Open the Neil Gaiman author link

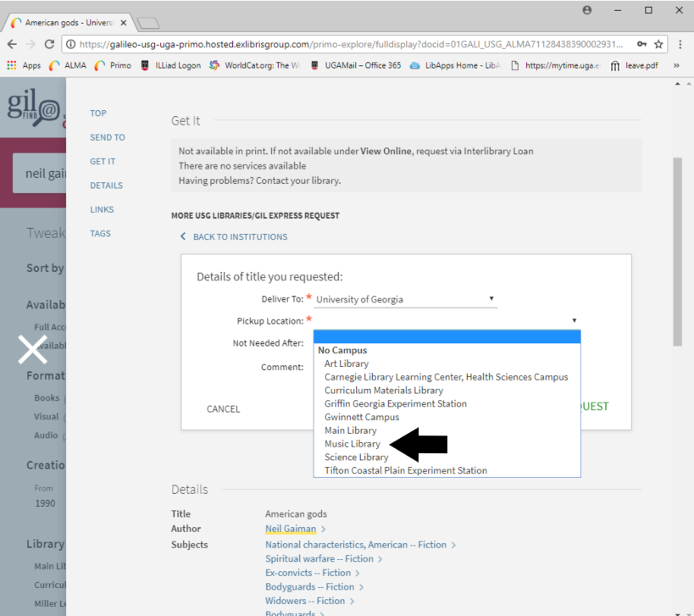click(x=291, y=529)
